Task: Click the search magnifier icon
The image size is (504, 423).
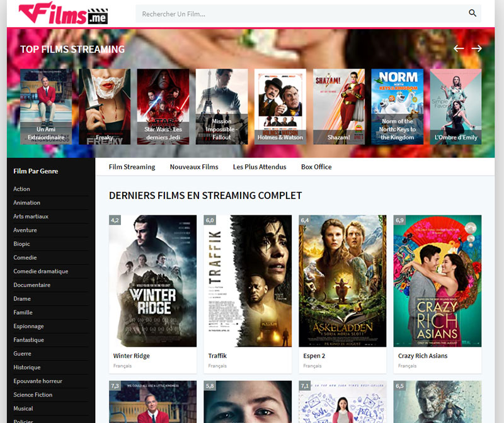Action: point(472,13)
